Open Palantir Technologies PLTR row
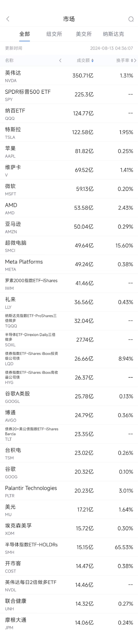 69,491
